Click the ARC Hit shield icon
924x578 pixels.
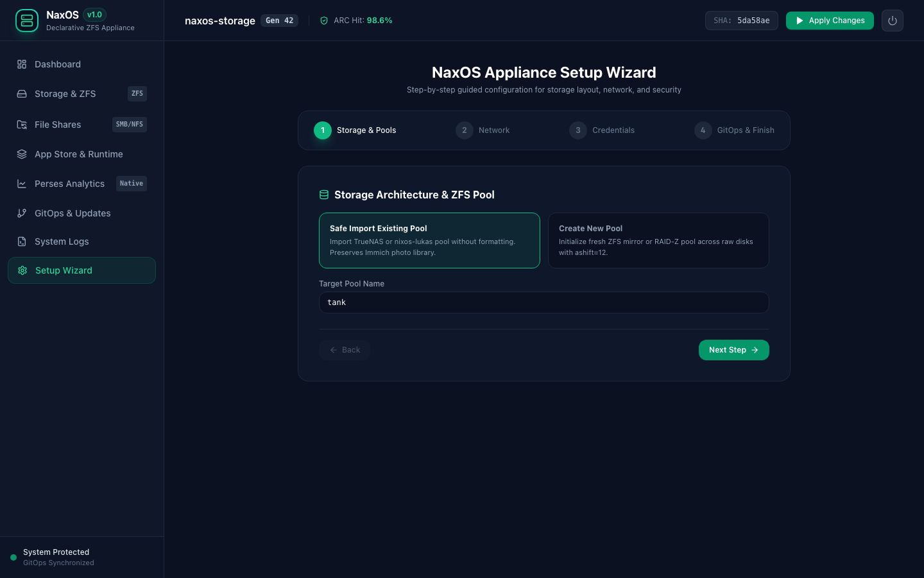tap(324, 21)
